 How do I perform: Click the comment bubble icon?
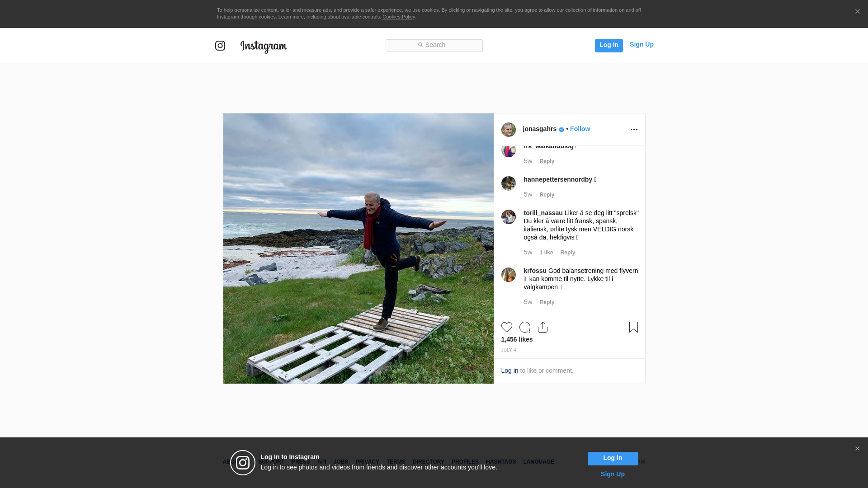[x=525, y=327]
